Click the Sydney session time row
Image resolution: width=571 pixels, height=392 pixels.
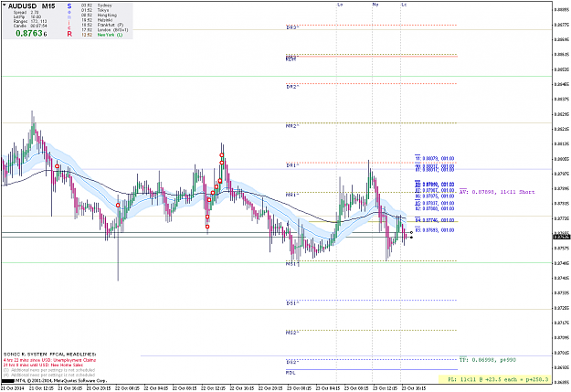point(97,5)
